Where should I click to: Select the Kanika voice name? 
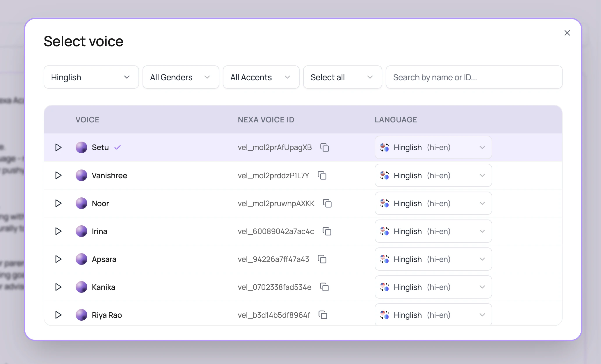click(104, 287)
